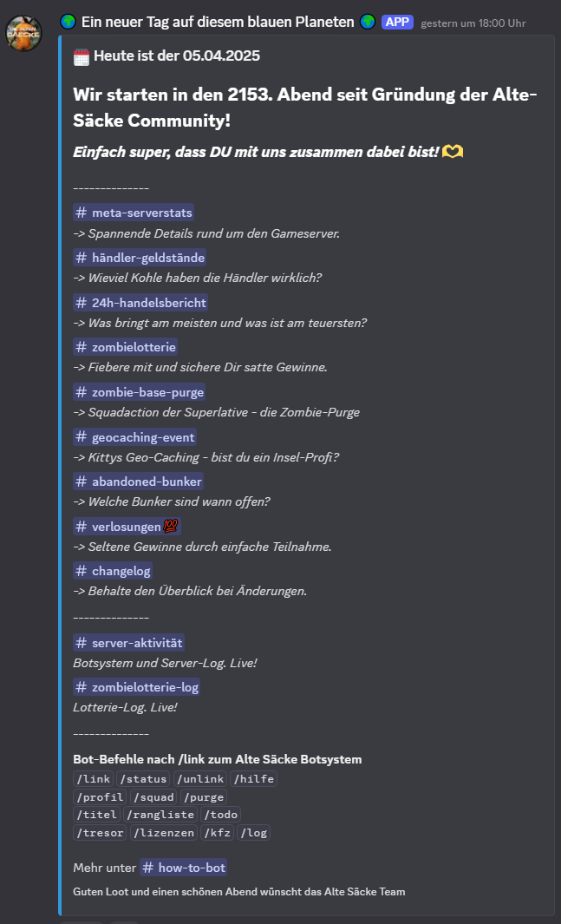Screen dimensions: 561x924
Task: Click the calendar emoji before Heute
Action: pos(82,57)
